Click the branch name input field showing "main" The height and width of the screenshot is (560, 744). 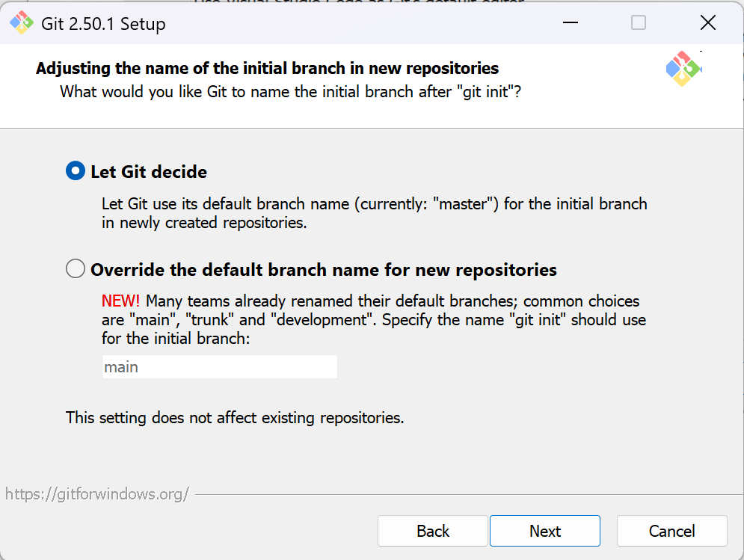coord(220,367)
